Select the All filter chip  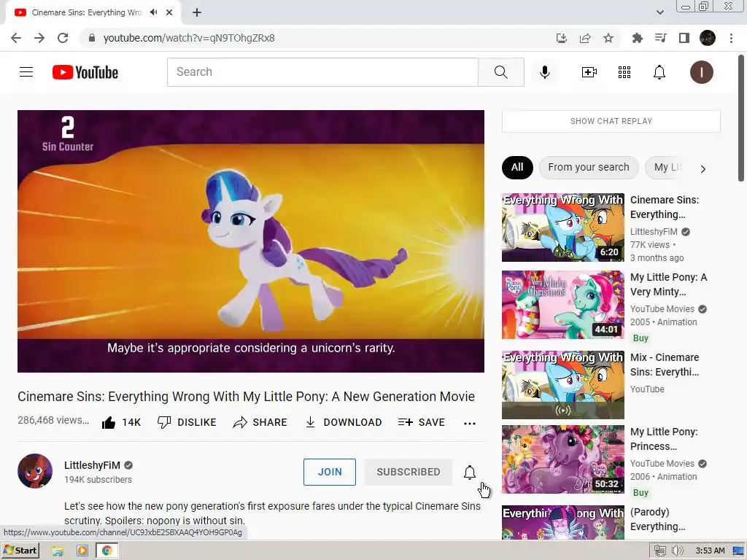tap(517, 168)
